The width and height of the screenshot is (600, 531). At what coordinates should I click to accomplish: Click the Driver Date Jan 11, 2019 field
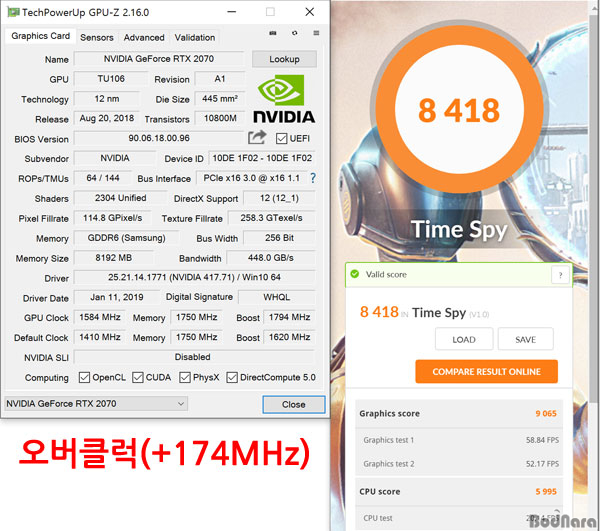(x=117, y=297)
